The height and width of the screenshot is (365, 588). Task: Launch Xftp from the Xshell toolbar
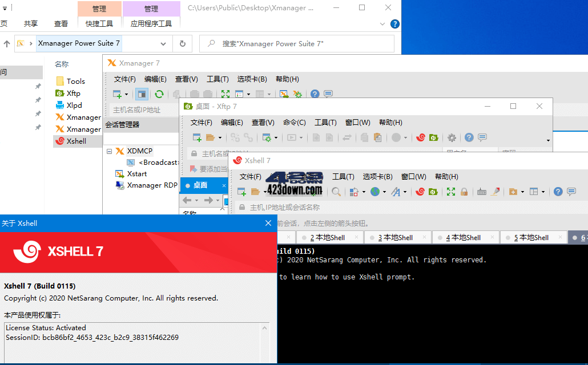[432, 192]
